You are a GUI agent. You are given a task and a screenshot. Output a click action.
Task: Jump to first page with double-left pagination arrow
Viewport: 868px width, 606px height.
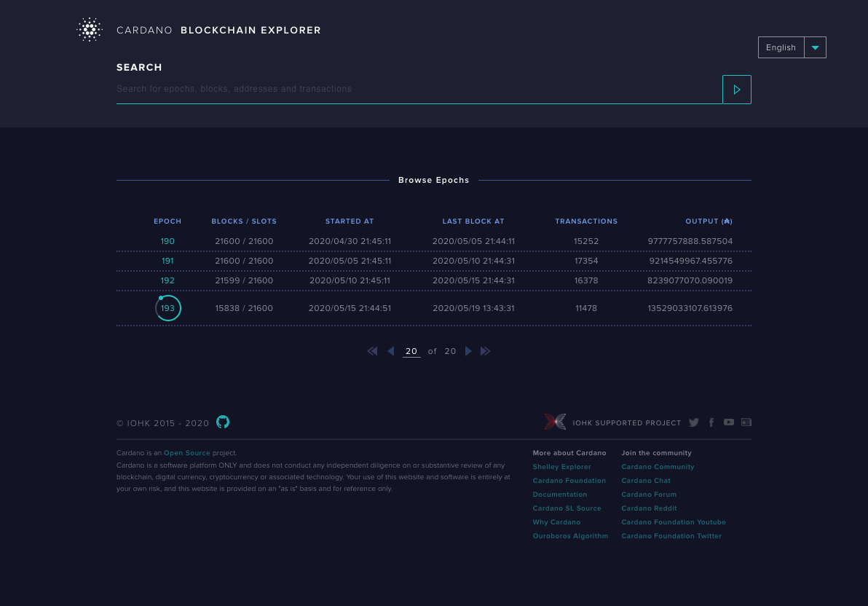372,351
